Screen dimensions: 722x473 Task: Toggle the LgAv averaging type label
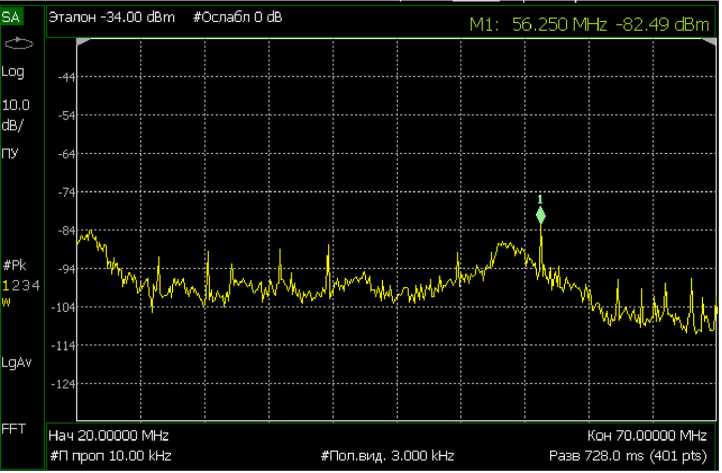[16, 363]
